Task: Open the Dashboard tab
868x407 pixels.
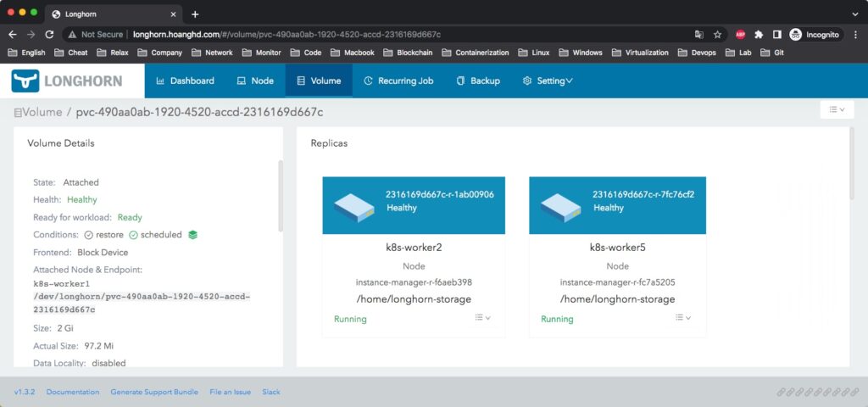Action: point(185,81)
